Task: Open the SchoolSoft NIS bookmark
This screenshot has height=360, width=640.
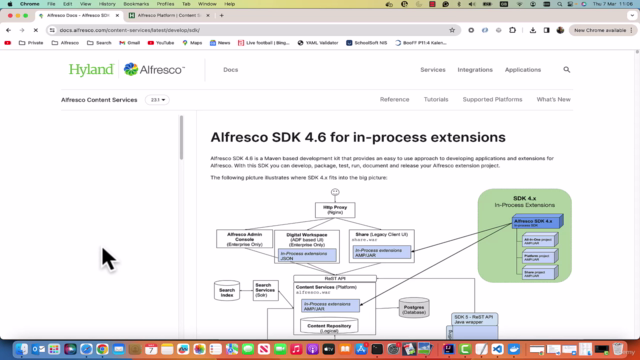Action: (367, 42)
